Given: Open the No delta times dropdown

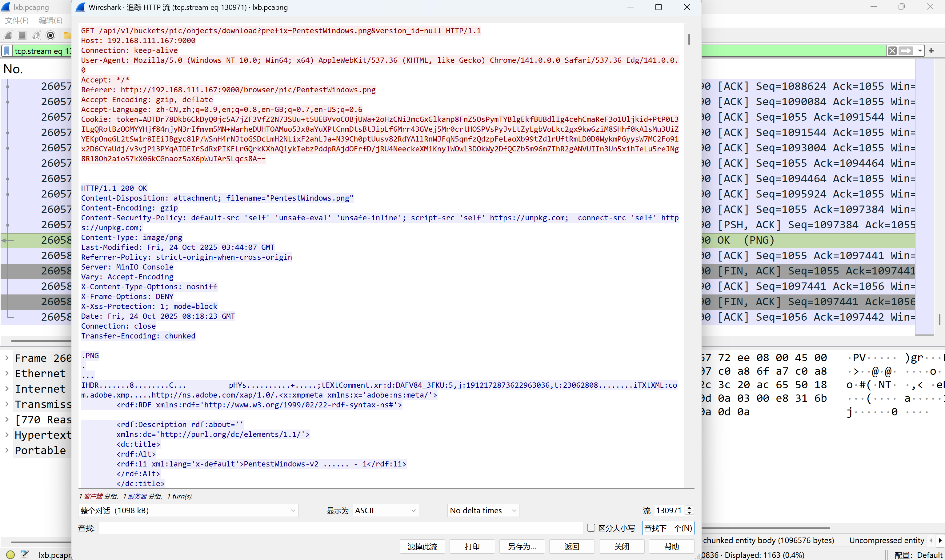Looking at the screenshot, I should tap(483, 510).
